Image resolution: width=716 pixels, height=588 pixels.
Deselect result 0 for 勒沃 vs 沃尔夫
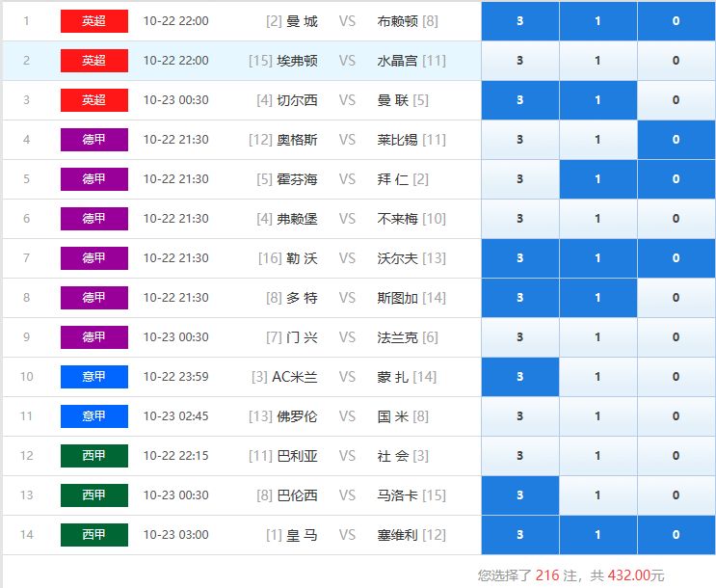point(676,258)
